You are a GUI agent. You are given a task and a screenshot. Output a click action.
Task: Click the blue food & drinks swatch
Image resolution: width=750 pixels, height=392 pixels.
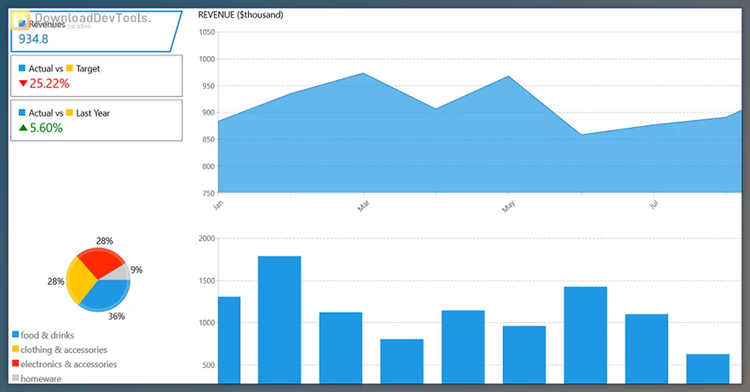pyautogui.click(x=16, y=335)
